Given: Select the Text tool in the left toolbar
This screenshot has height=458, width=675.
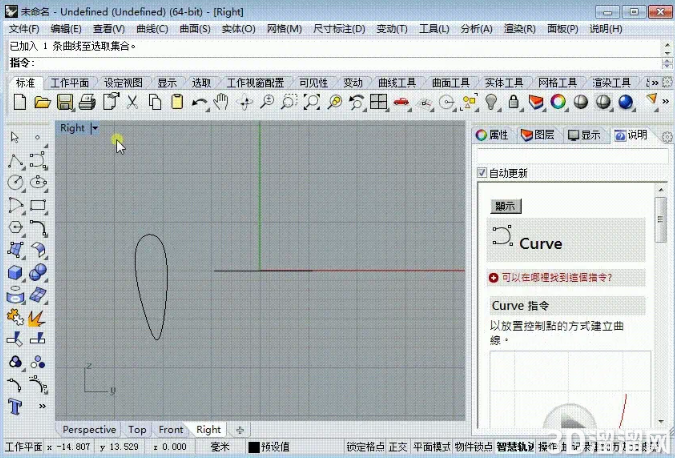Looking at the screenshot, I should tap(15, 406).
